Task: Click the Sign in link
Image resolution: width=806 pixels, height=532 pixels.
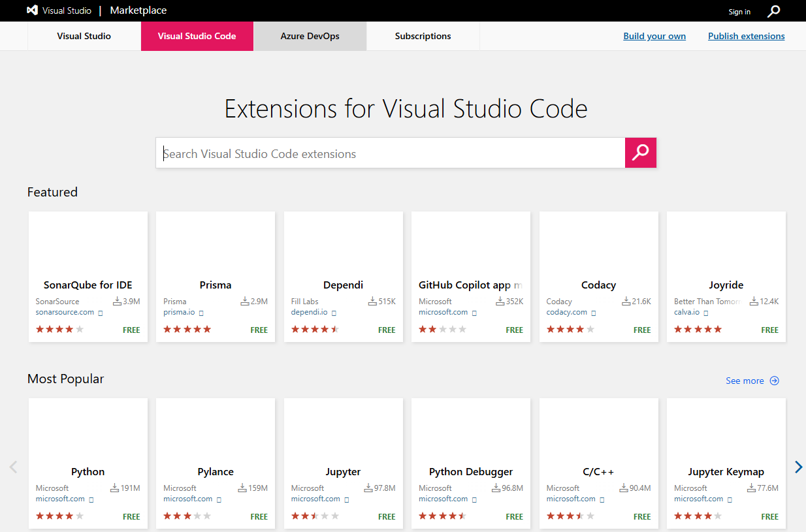Action: 739,12
